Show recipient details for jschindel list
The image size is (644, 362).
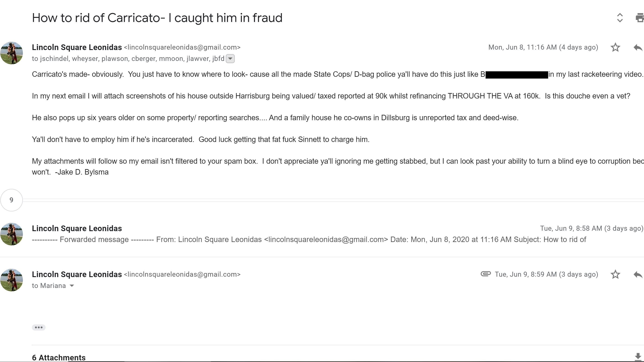230,59
